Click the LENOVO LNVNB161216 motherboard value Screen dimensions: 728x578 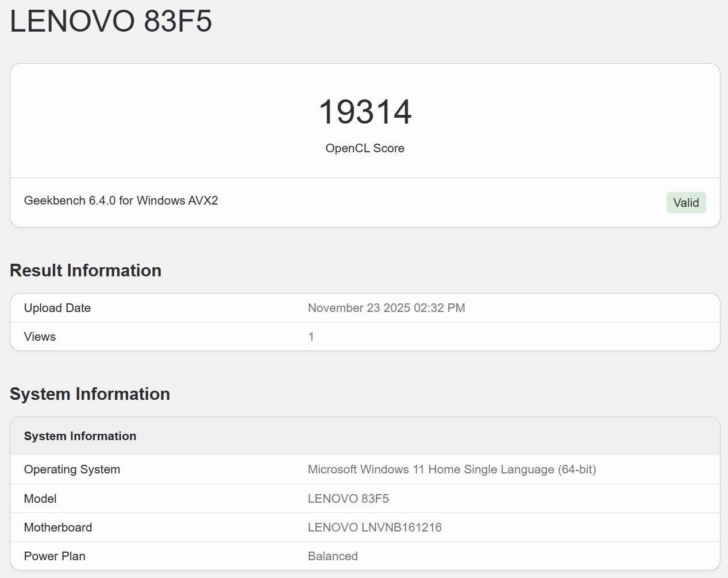click(375, 527)
